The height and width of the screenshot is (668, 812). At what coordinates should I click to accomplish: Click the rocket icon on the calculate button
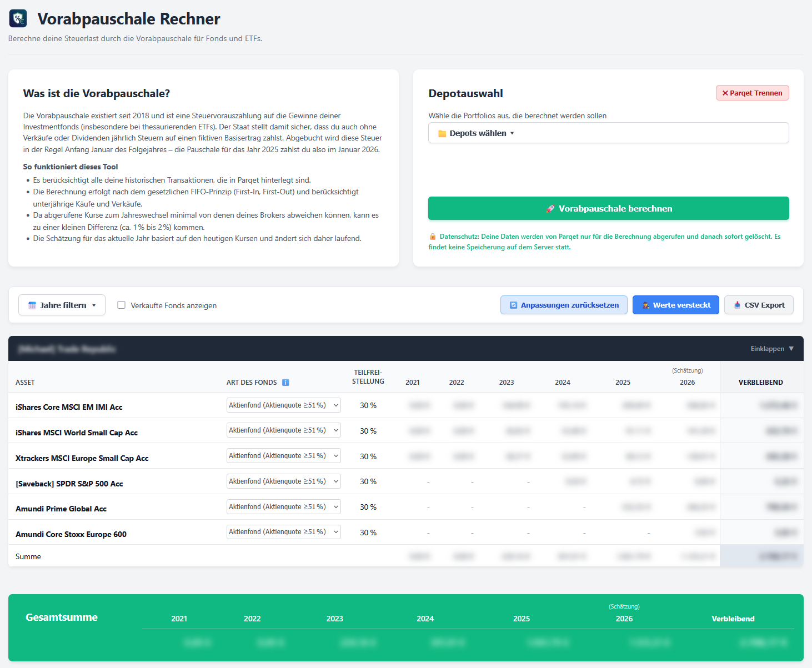(550, 209)
